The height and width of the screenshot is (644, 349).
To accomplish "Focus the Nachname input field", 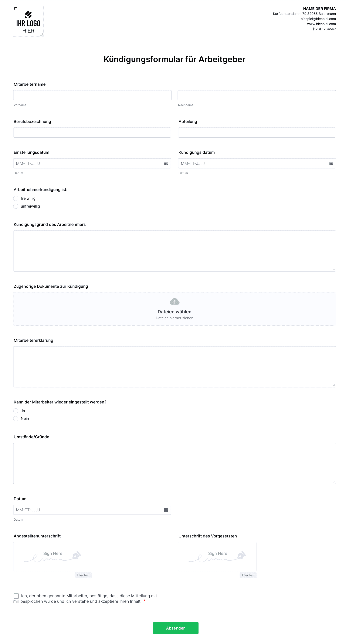I will click(257, 95).
